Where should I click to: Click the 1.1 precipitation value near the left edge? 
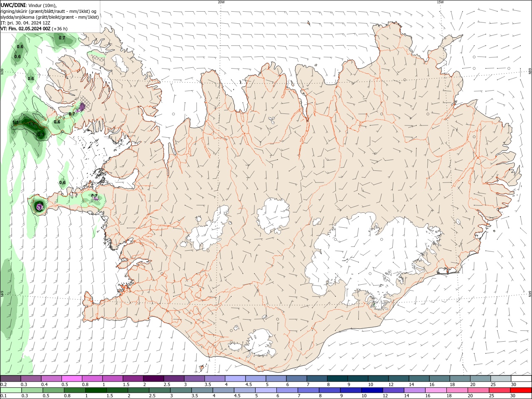[16, 123]
